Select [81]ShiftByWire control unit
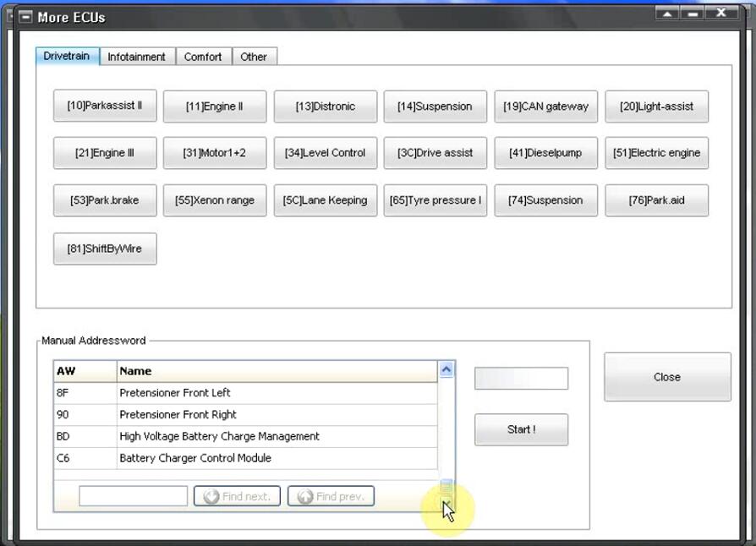 [105, 248]
